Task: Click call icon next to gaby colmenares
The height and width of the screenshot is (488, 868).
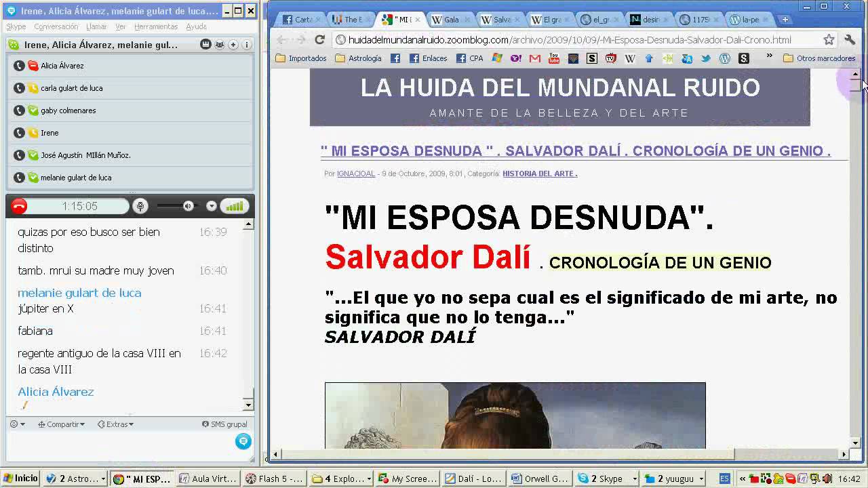Action: coord(19,110)
